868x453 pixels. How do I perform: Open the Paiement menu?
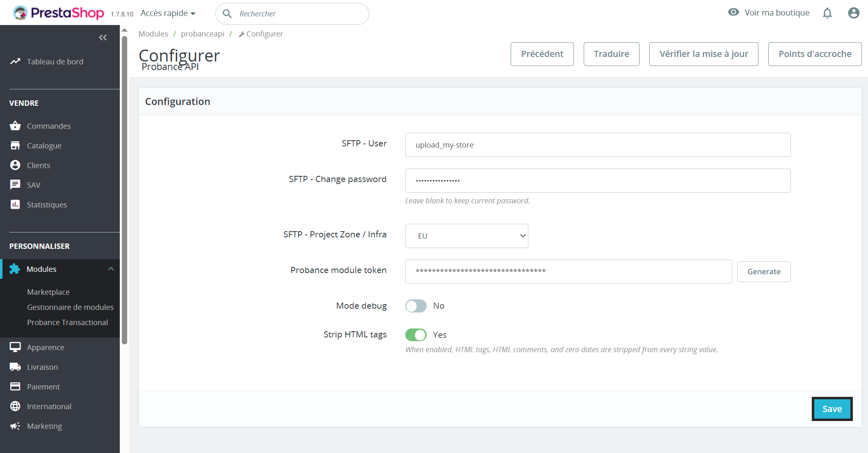(x=43, y=387)
